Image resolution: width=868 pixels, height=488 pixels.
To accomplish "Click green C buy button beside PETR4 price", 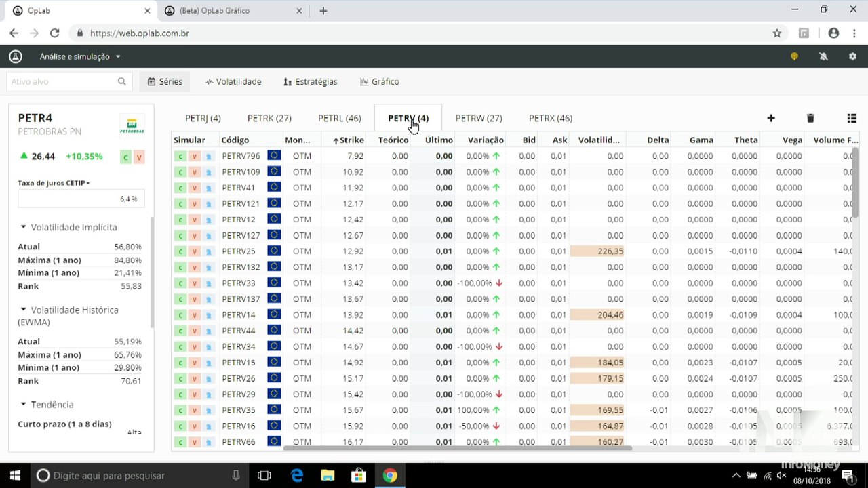I will (125, 157).
